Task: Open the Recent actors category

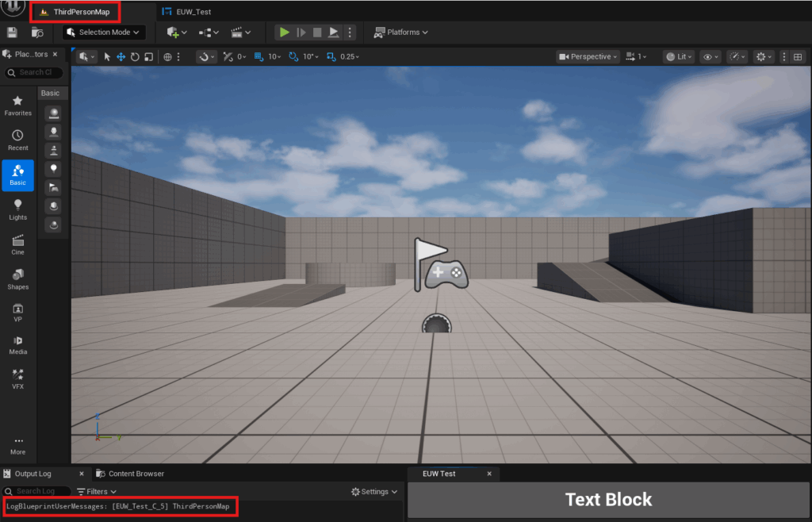Action: (17, 140)
